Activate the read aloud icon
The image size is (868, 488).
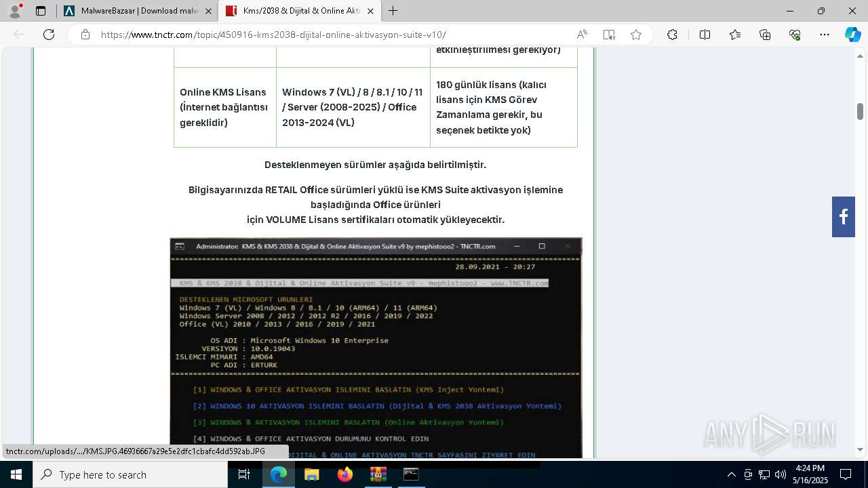click(x=582, y=35)
